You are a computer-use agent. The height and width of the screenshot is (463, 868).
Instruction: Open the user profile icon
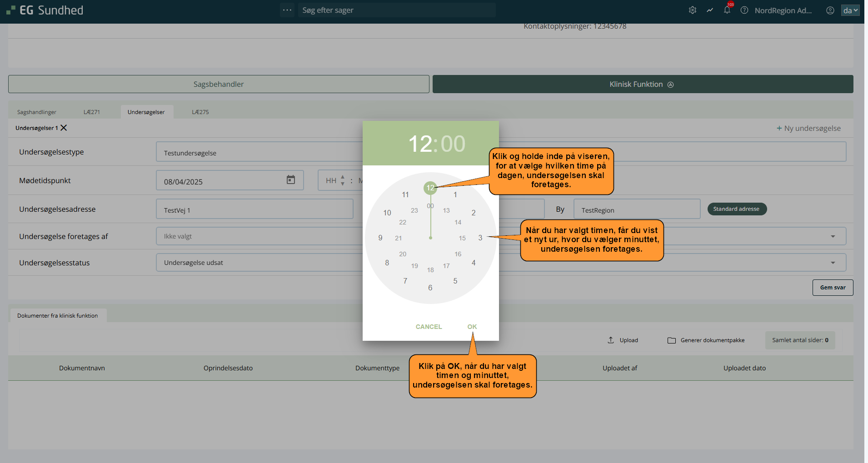[x=830, y=10]
